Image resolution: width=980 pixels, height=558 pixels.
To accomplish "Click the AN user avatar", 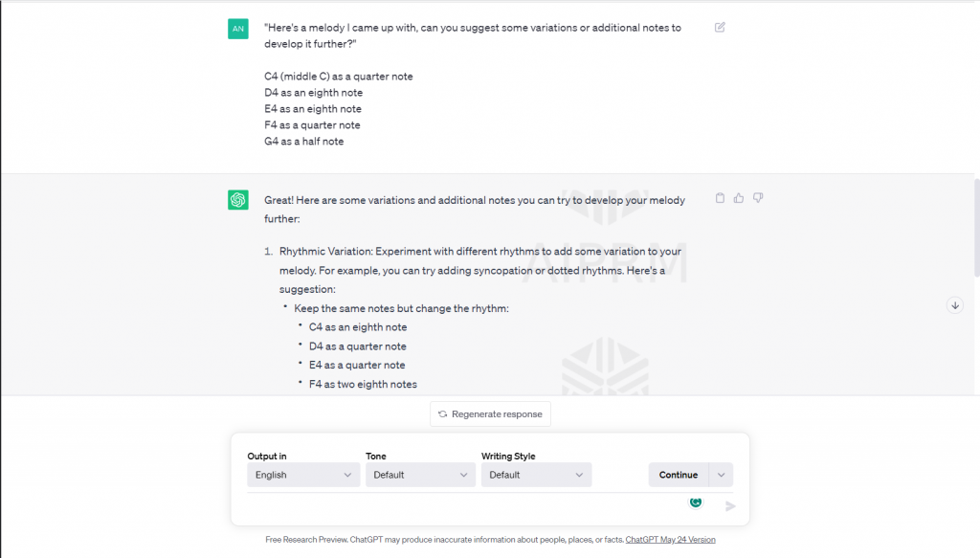I will point(238,29).
